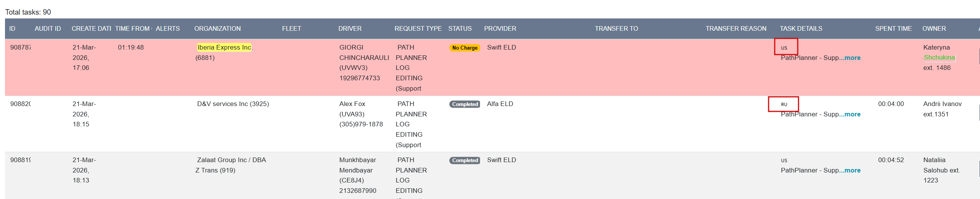Click owner name Shchukina highlighted in green
Image resolution: width=980 pixels, height=199 pixels.
coord(939,57)
